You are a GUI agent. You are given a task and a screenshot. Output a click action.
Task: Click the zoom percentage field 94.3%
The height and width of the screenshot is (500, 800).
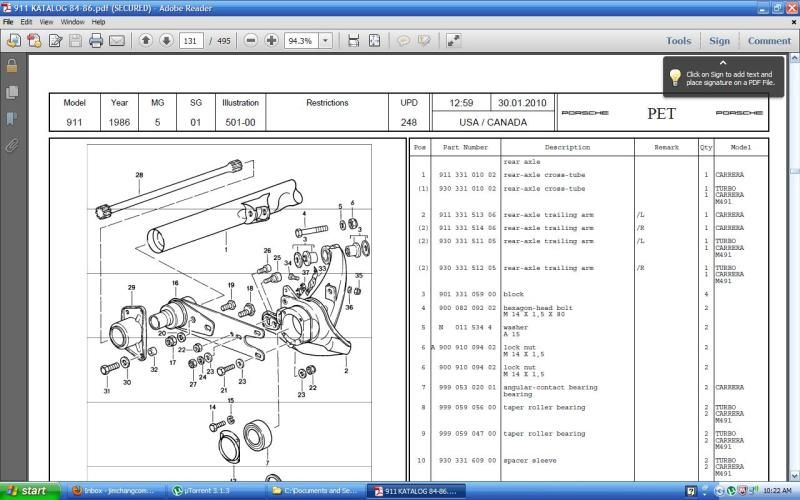click(301, 41)
